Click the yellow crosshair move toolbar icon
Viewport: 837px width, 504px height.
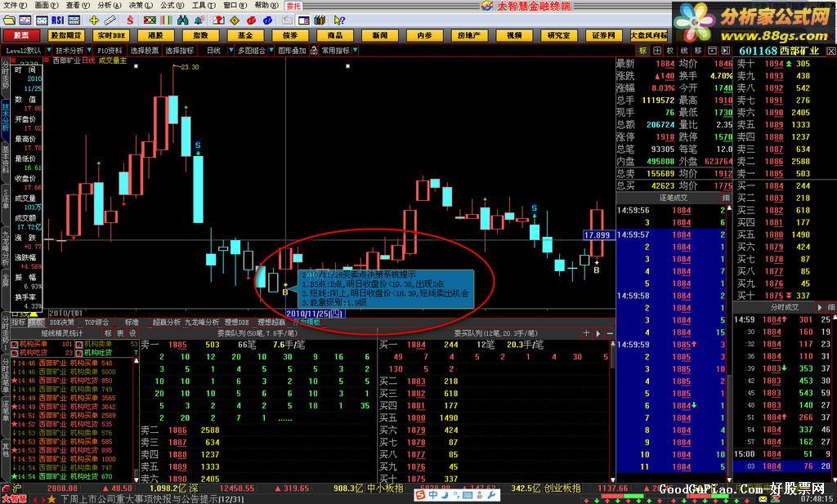(x=94, y=20)
